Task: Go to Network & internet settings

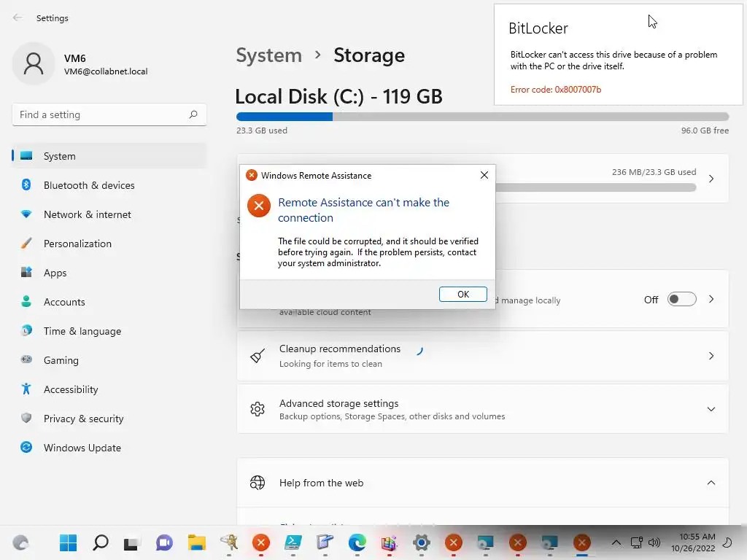Action: tap(88, 214)
